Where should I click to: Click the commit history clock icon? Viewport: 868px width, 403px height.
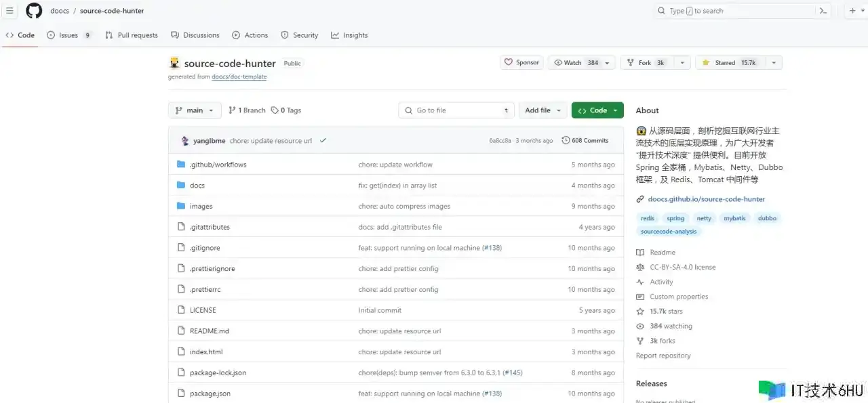pyautogui.click(x=566, y=141)
